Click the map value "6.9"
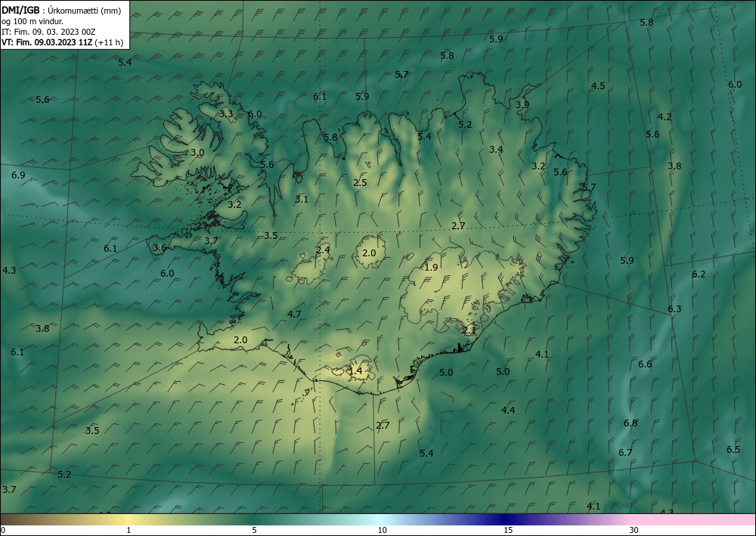Screen dimensions: 756x536 pyautogui.click(x=18, y=175)
